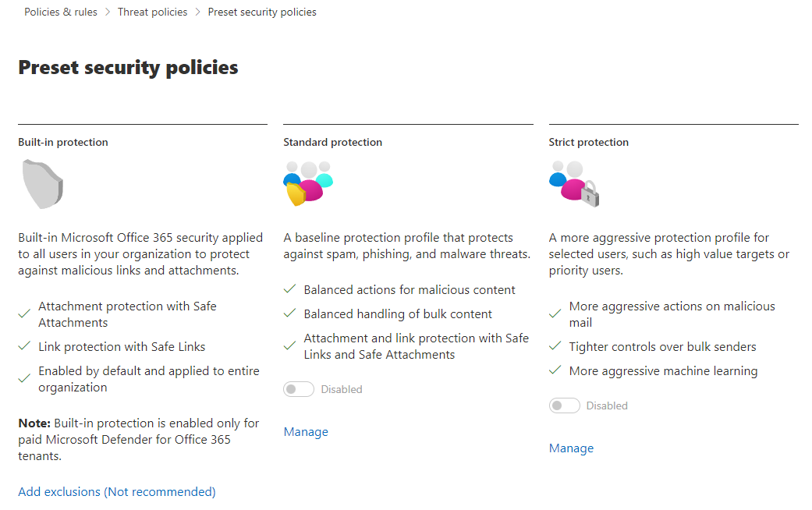Viewport: 812px width, 510px height.
Task: Click the shield icon under Built-in protection
Action: 43,183
